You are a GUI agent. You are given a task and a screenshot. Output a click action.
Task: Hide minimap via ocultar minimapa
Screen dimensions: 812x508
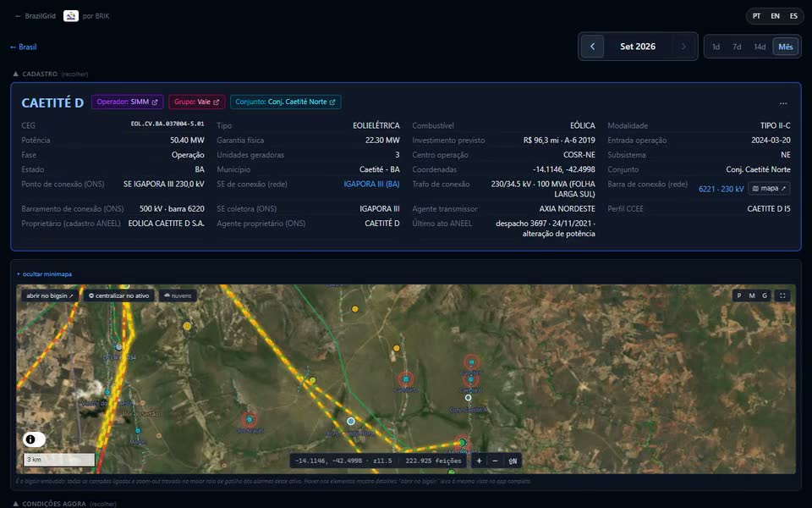click(x=45, y=274)
